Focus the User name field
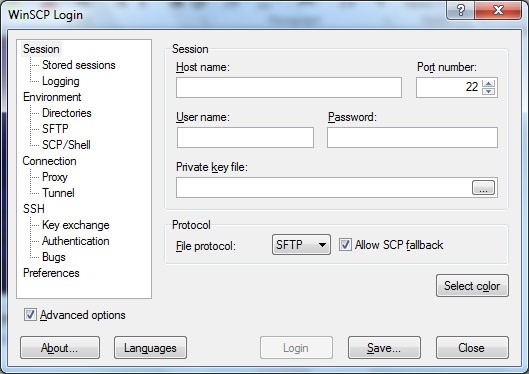This screenshot has height=374, width=529. [x=245, y=138]
